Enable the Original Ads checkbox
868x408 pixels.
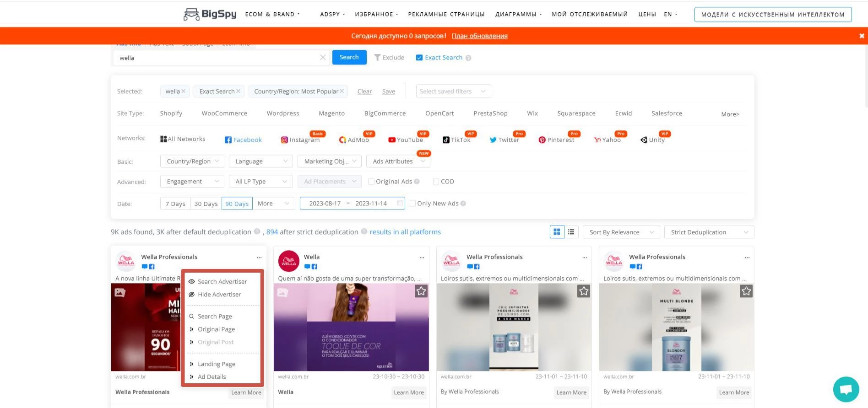[x=371, y=182]
